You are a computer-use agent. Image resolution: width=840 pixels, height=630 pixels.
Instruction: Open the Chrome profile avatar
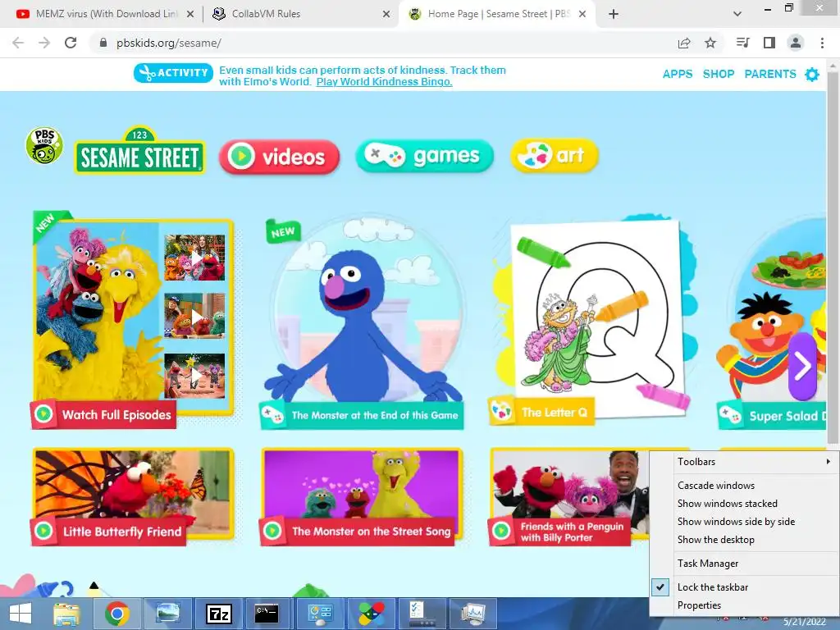tap(796, 43)
